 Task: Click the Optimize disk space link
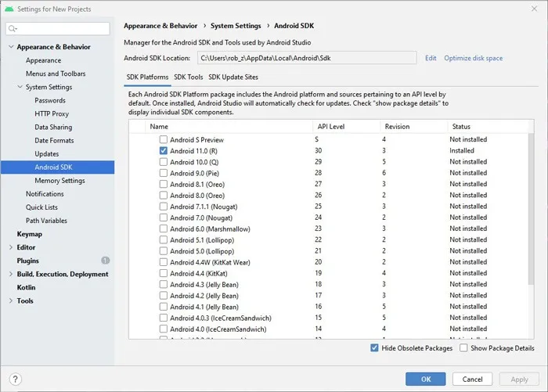coord(473,58)
